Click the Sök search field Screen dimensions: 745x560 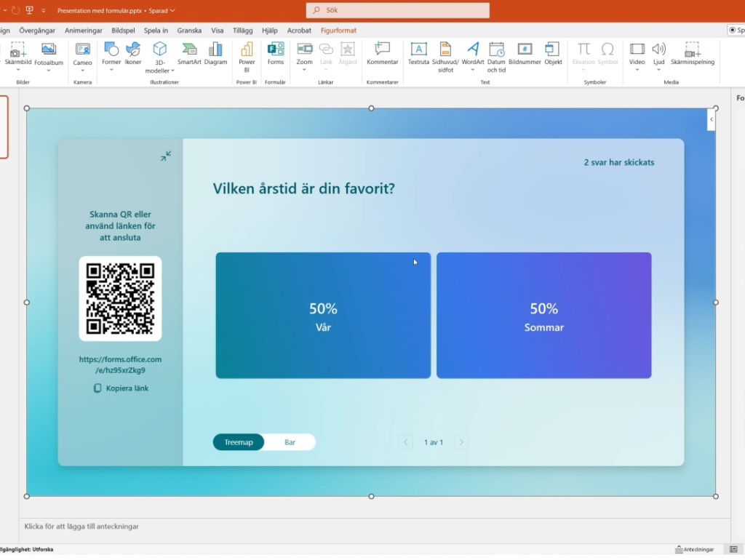pyautogui.click(x=398, y=10)
